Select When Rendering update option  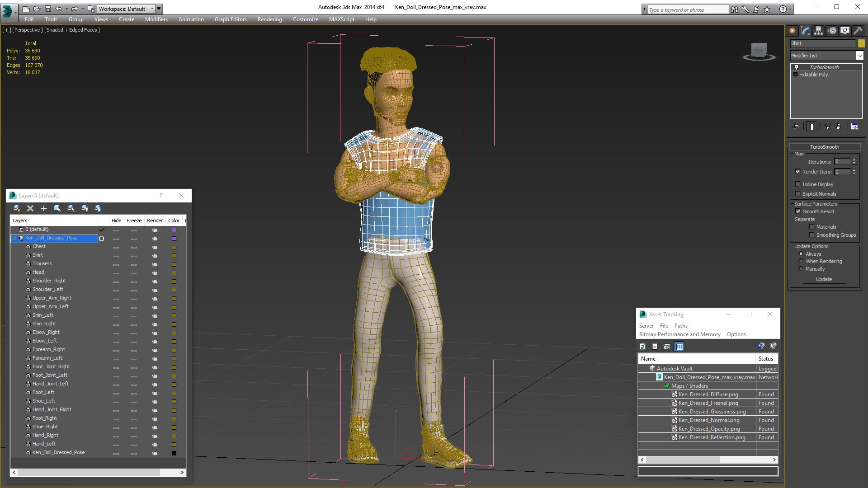801,261
